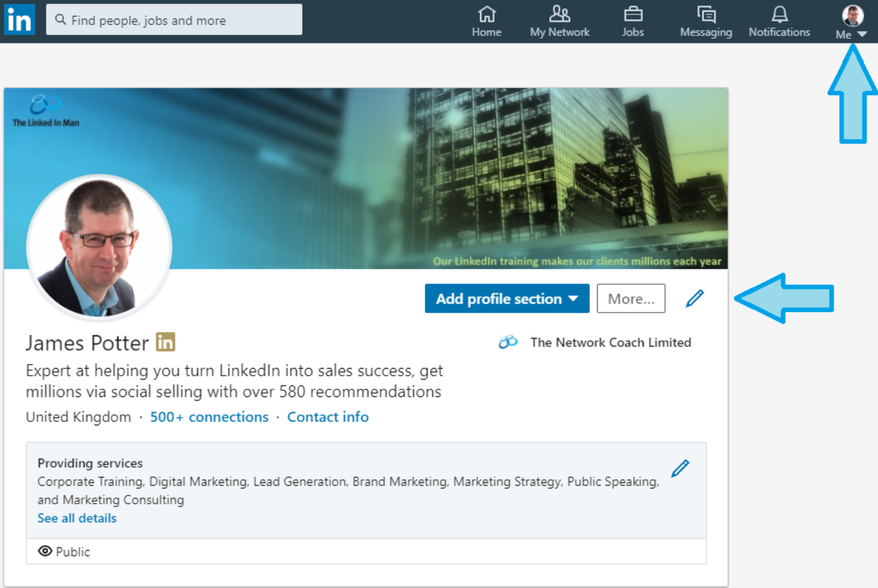Open Contact info details
878x588 pixels.
coord(328,416)
